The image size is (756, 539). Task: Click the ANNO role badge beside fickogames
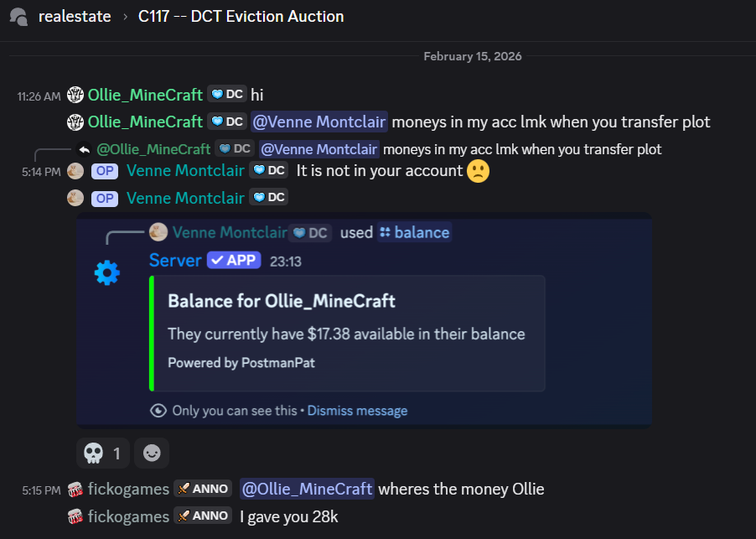203,490
